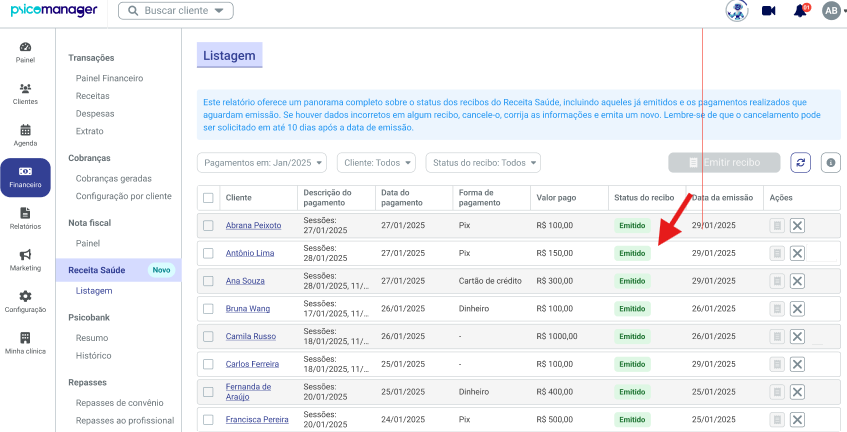
Task: Open Psicobank Resumo menu item
Action: [92, 338]
